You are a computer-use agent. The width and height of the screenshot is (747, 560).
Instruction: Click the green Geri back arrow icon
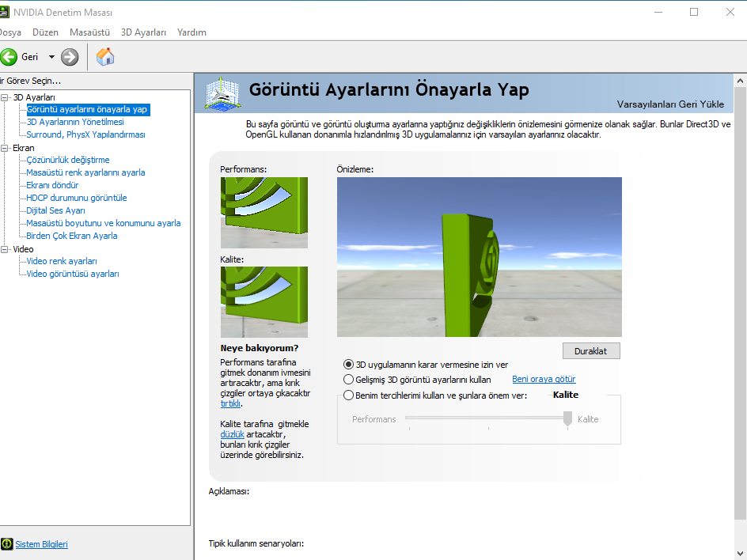(9, 57)
